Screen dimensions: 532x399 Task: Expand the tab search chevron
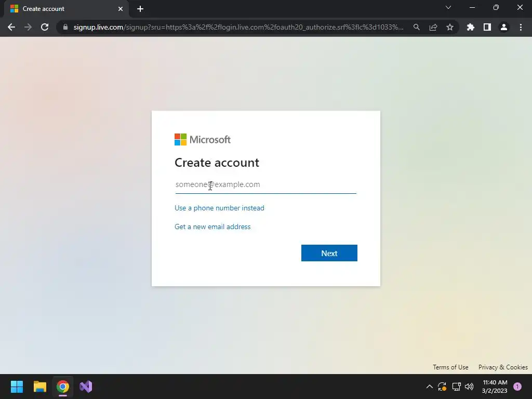click(448, 7)
